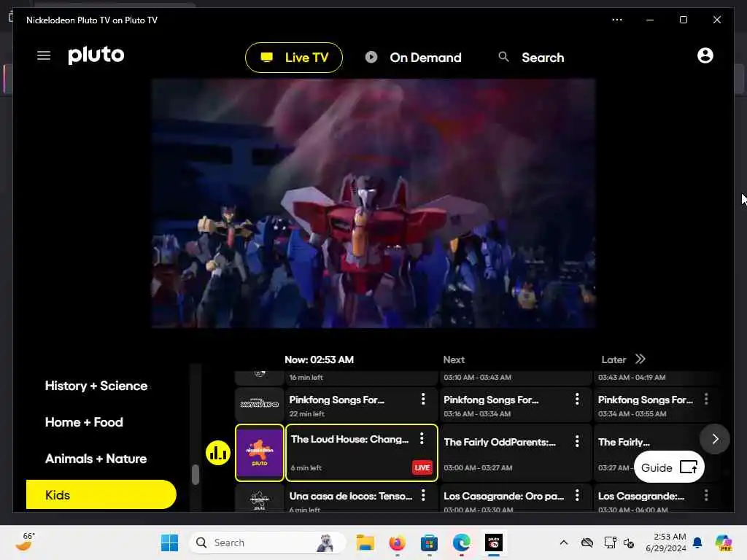747x560 pixels.
Task: Open Microsoft Edge from the taskbar
Action: pos(461,542)
